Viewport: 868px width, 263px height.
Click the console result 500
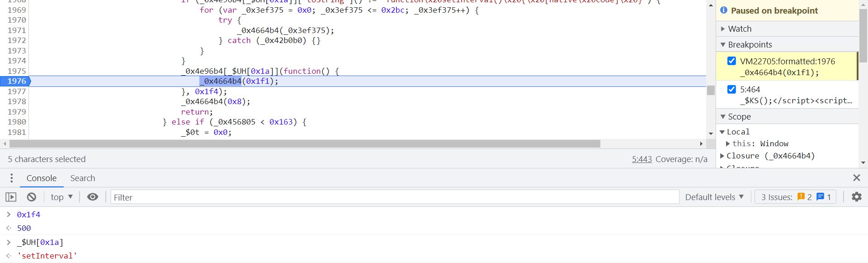pyautogui.click(x=24, y=228)
